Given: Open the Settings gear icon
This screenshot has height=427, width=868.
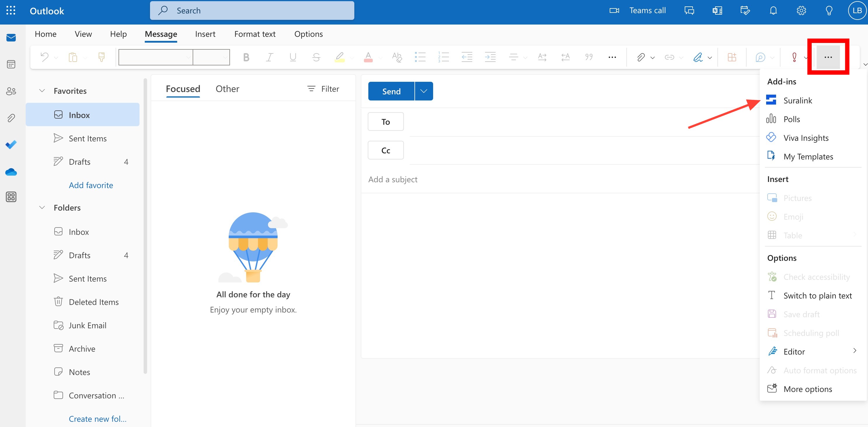Looking at the screenshot, I should (801, 11).
